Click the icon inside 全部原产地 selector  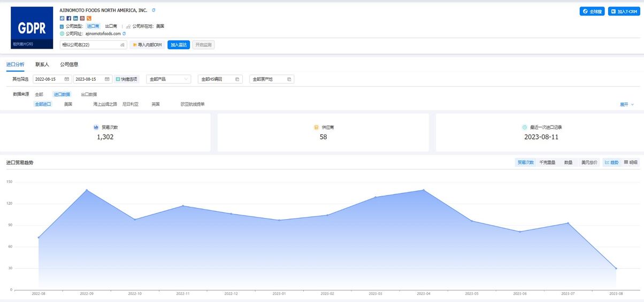click(x=289, y=79)
